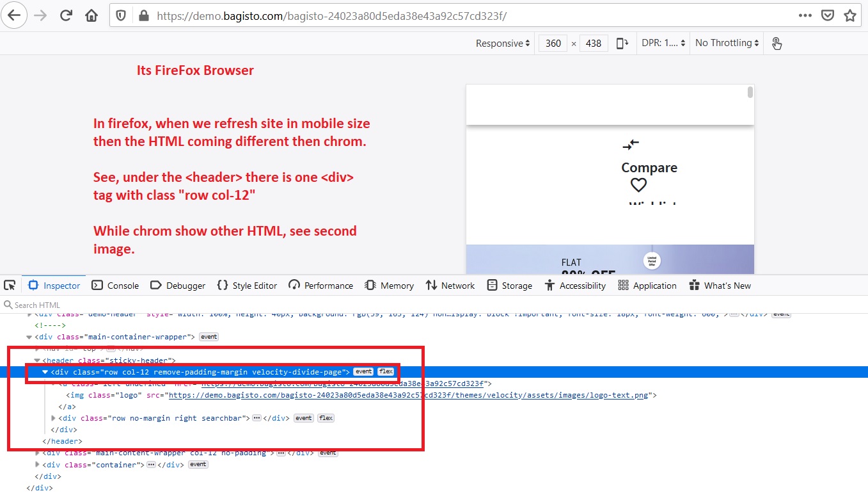The width and height of the screenshot is (868, 493).
Task: Edit the viewport height field 438
Action: (594, 43)
